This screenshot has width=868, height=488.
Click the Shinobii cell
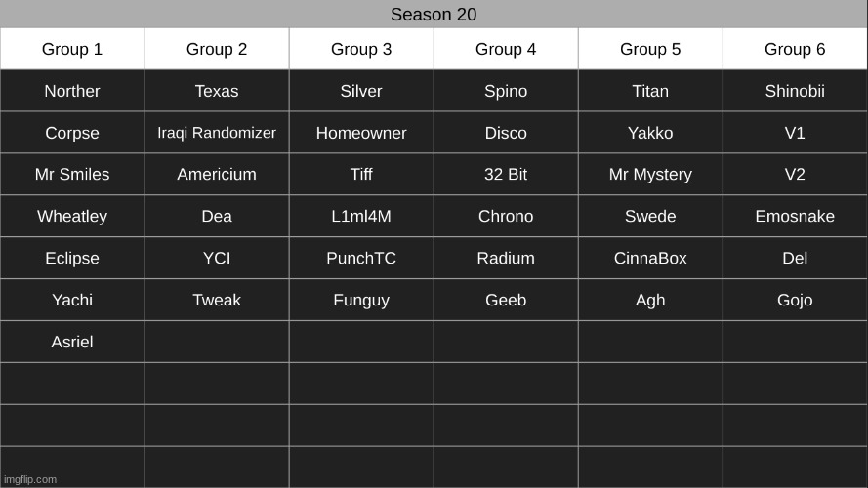click(x=795, y=91)
